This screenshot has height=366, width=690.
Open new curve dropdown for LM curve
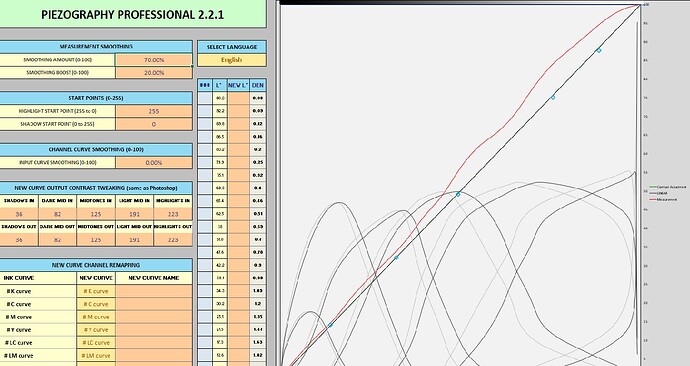tap(96, 355)
